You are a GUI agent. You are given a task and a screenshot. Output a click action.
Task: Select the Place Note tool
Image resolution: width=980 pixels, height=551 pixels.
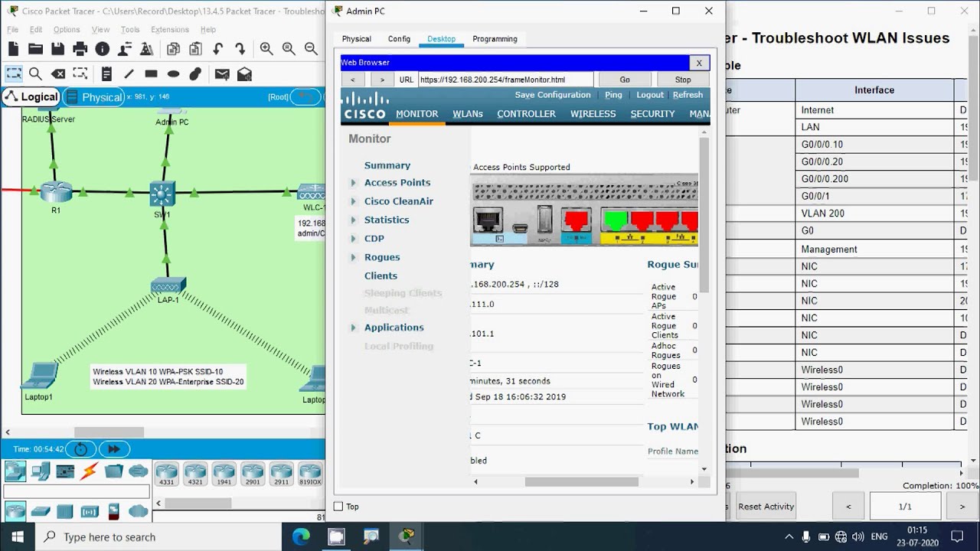pyautogui.click(x=106, y=73)
